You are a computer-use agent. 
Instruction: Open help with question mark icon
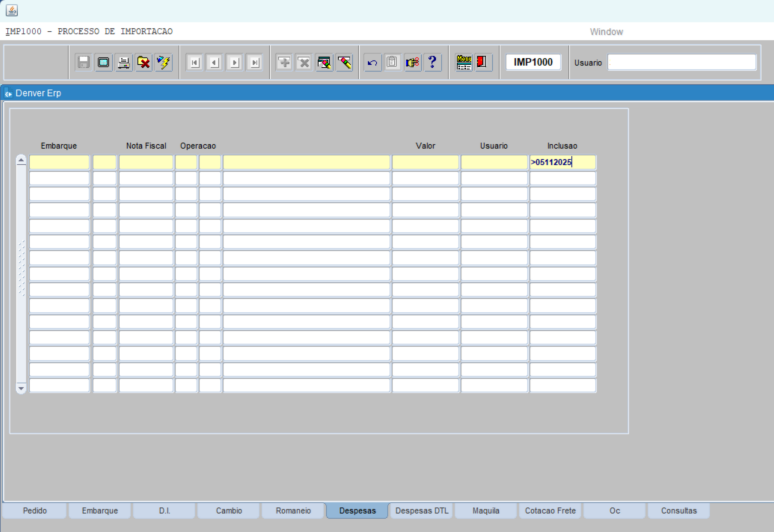pos(432,62)
